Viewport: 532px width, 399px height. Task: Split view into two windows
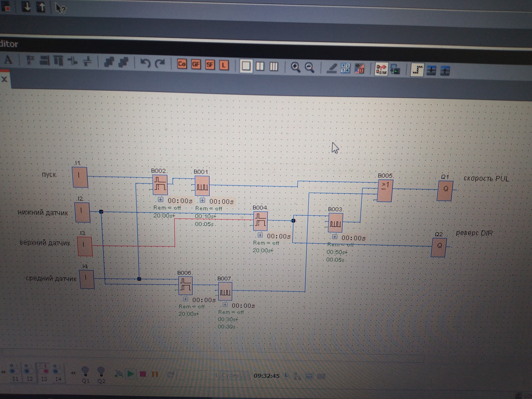260,66
